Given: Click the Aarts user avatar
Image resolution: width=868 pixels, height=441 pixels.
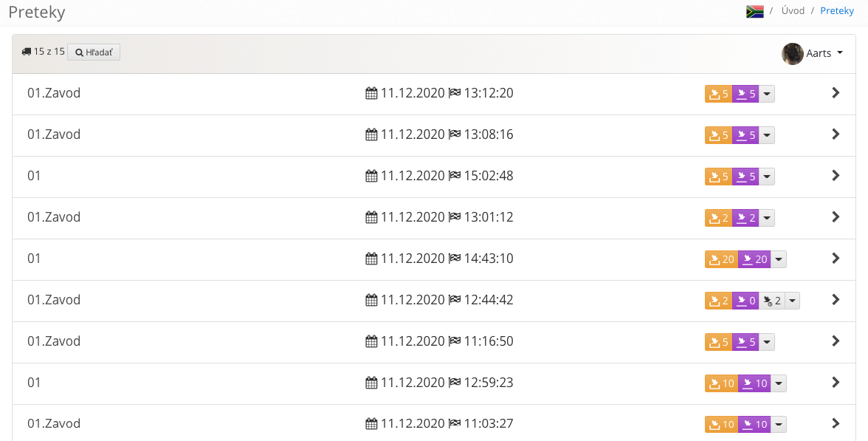Looking at the screenshot, I should pos(792,54).
